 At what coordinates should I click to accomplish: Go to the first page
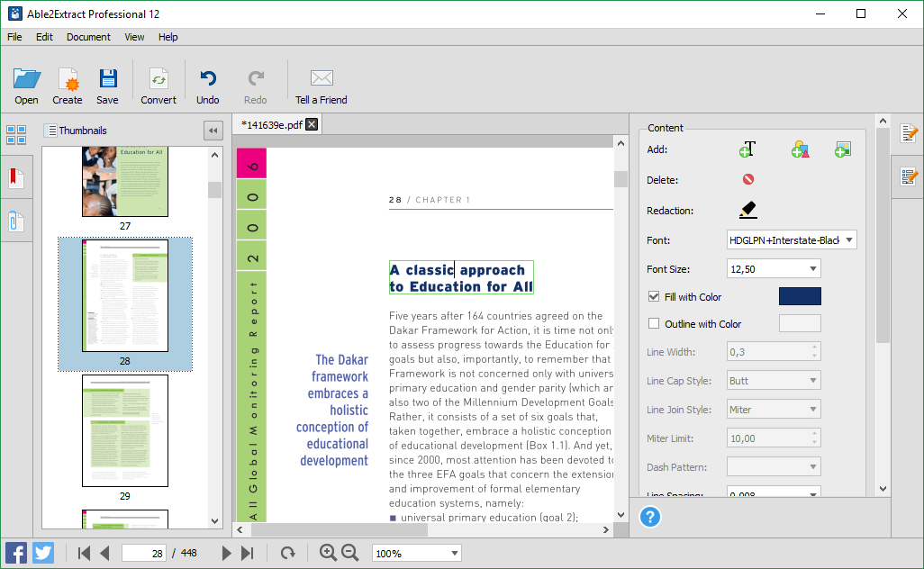click(x=84, y=553)
